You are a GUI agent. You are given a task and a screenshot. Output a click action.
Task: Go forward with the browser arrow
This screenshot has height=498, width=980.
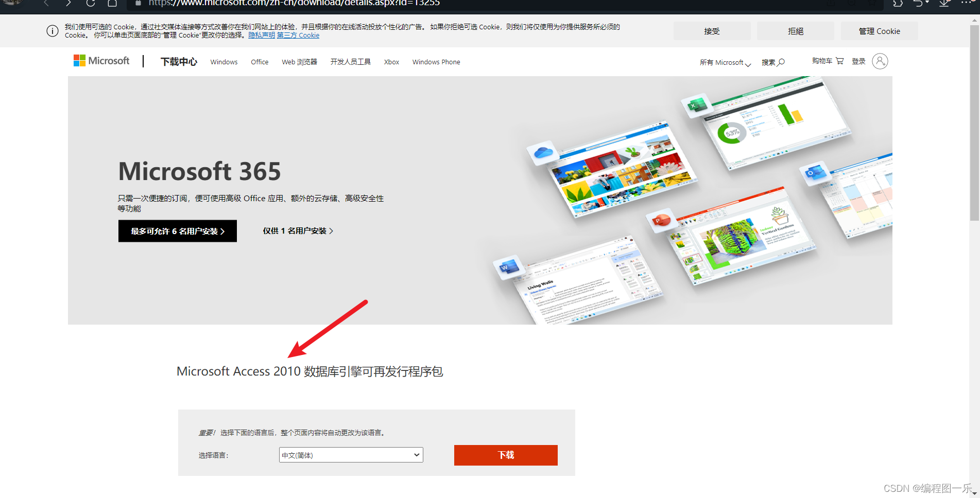click(68, 3)
